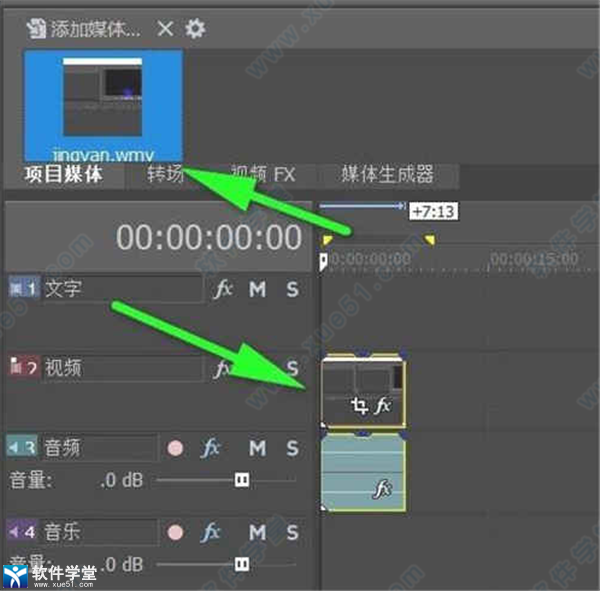Solo the 视频 track

coord(292,368)
